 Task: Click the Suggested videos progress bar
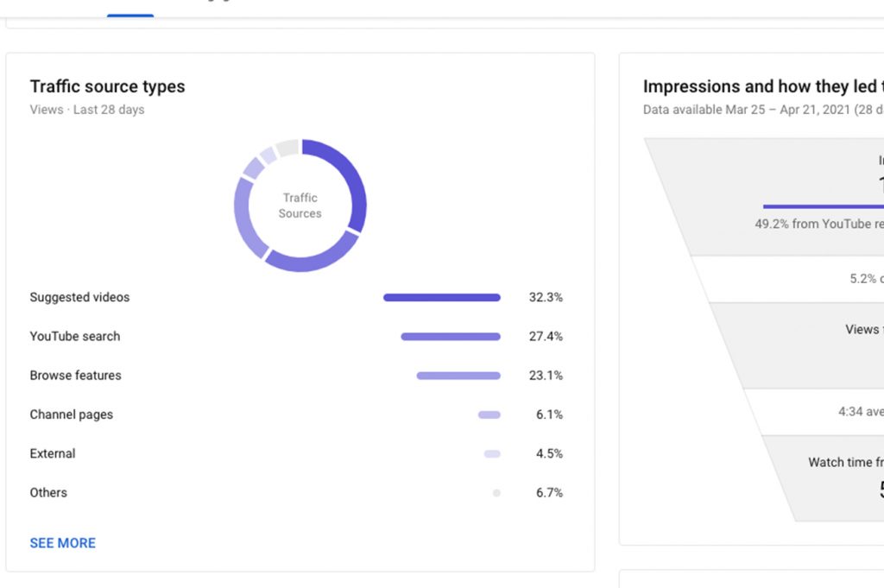441,298
